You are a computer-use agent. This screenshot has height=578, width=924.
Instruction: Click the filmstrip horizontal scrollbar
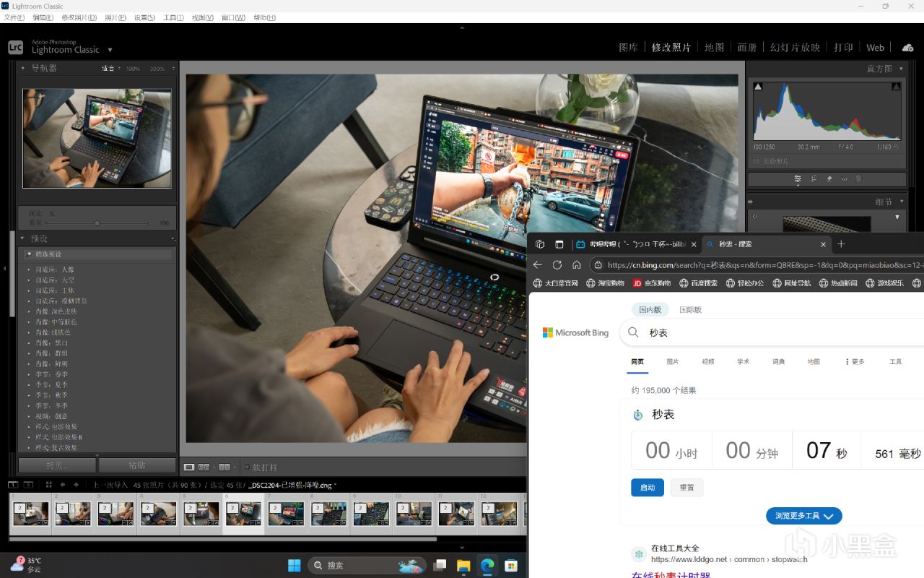pyautogui.click(x=223, y=538)
